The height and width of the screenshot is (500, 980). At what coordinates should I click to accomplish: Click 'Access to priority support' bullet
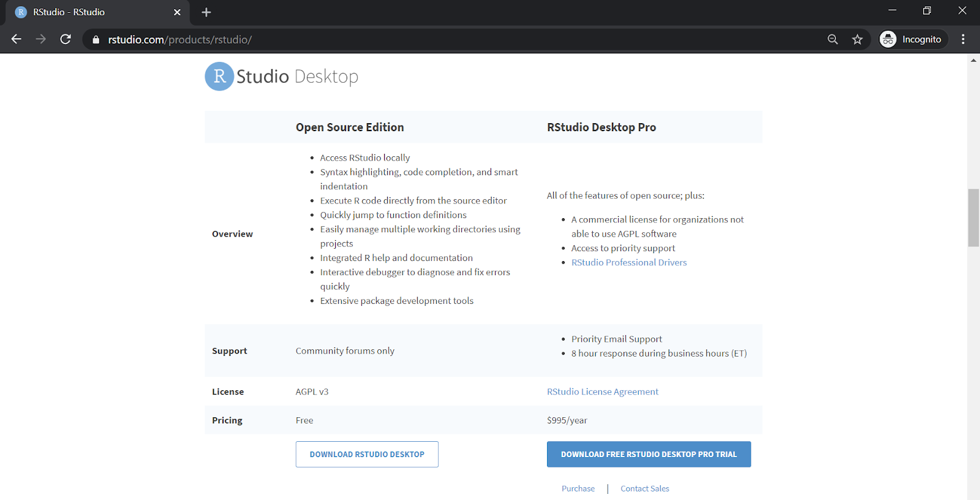(623, 248)
